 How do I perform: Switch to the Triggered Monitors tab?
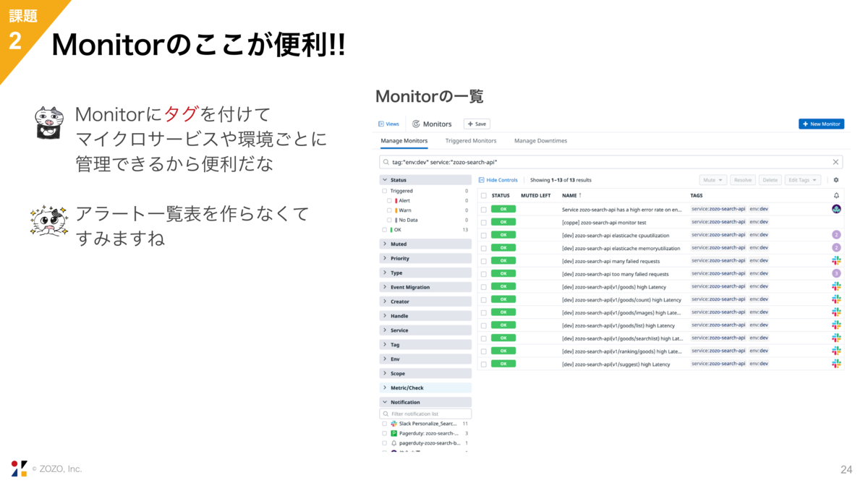click(x=471, y=141)
